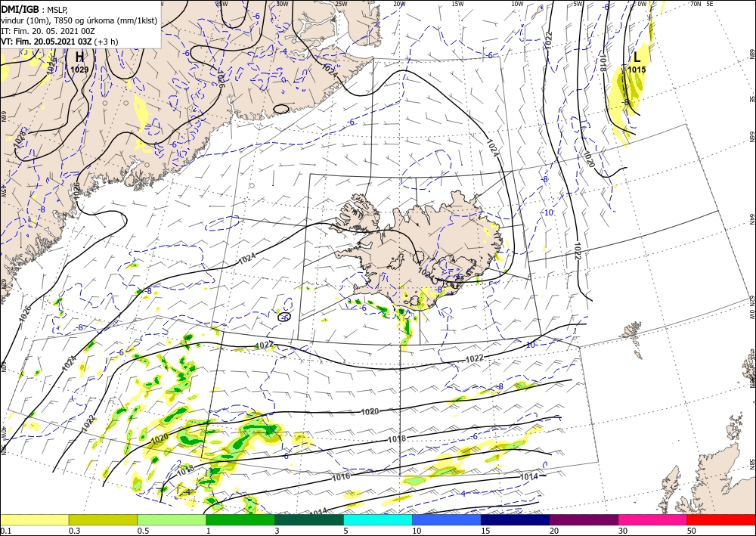
Task: Click the Faroe Islands landmass
Action: (x=631, y=332)
